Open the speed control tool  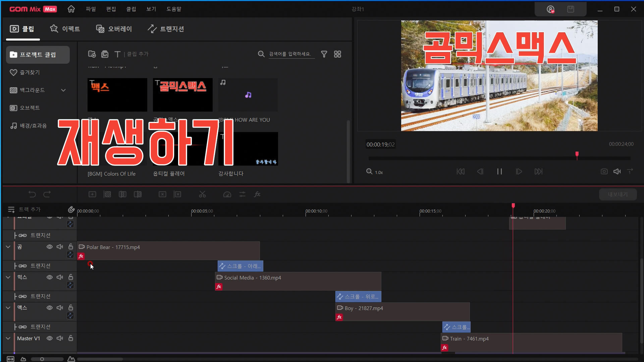pyautogui.click(x=227, y=194)
